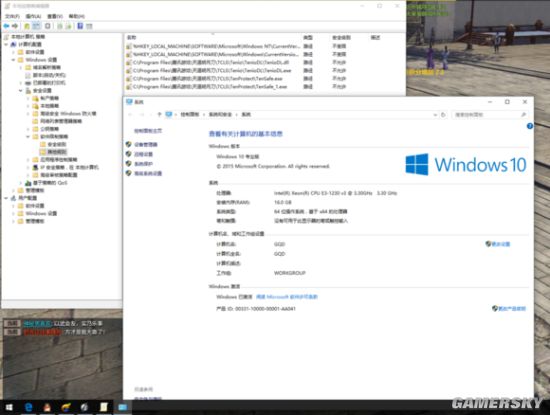Open the address bar history dropdown arrow
Image resolution: width=550 pixels, height=415 pixels.
click(x=435, y=115)
